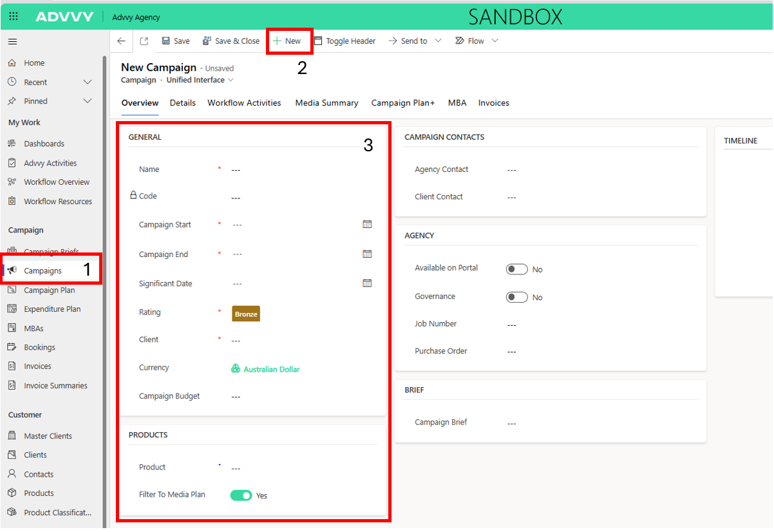Select the MBA tab
Image resolution: width=774 pixels, height=532 pixels.
[457, 102]
